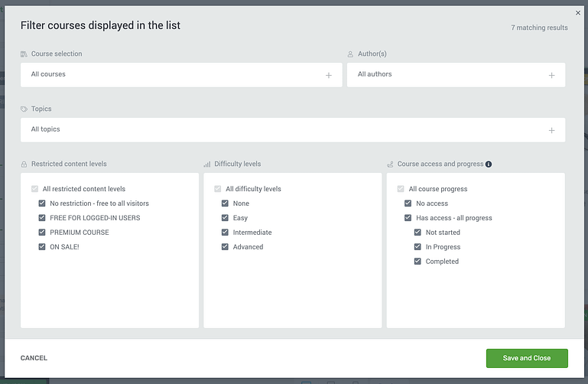Toggle the Has access - all progress checkbox
This screenshot has height=384, width=588.
point(408,217)
